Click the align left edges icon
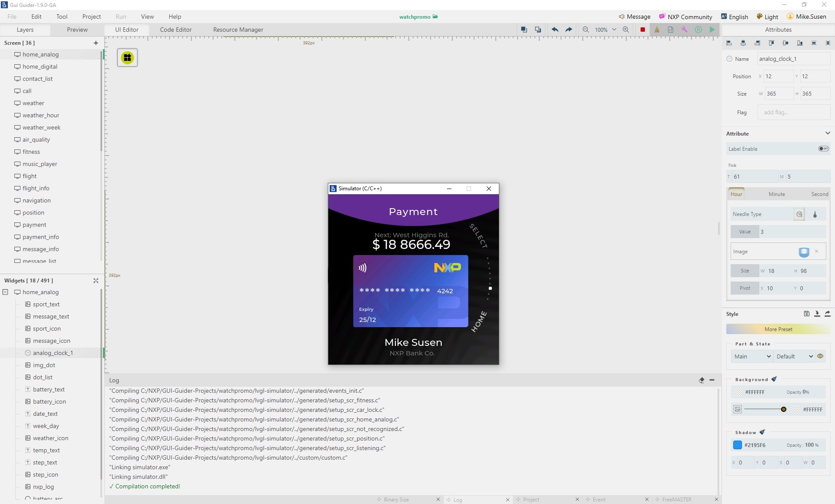The image size is (835, 504). [729, 43]
